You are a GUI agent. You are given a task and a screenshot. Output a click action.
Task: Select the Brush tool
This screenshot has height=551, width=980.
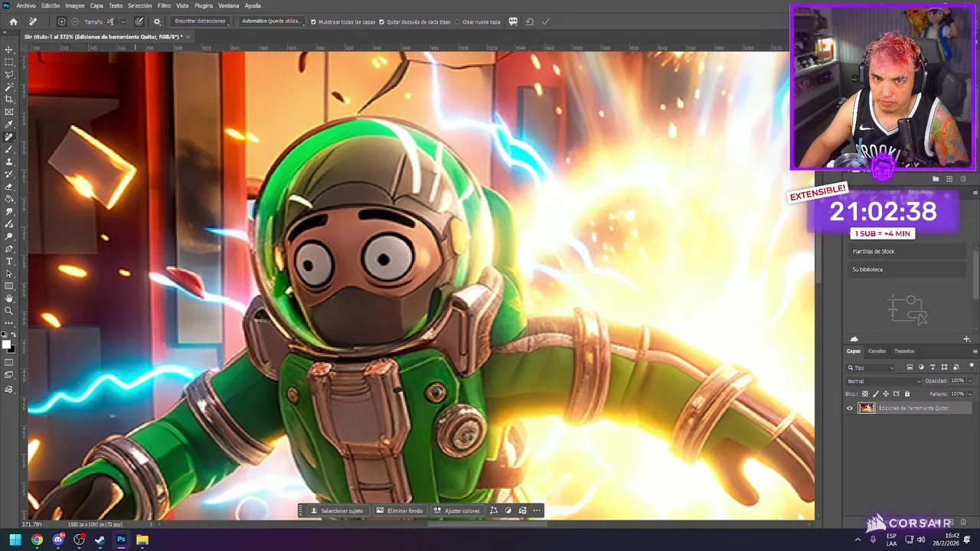pyautogui.click(x=9, y=149)
